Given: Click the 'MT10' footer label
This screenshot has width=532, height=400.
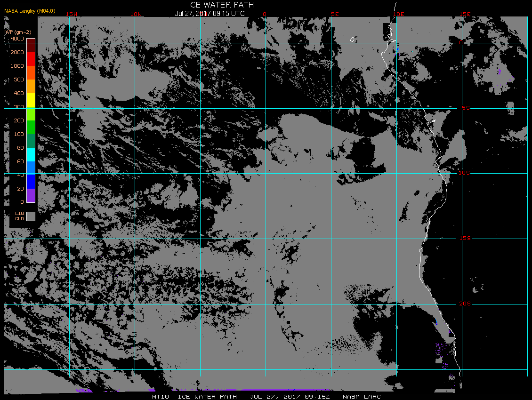Looking at the screenshot, I should click(161, 397).
